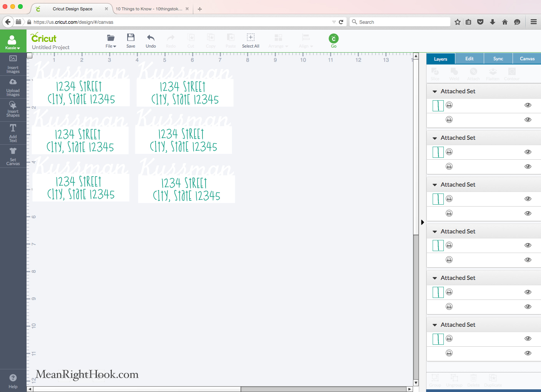This screenshot has height=392, width=541.
Task: Click the browser Search field
Action: coord(400,22)
